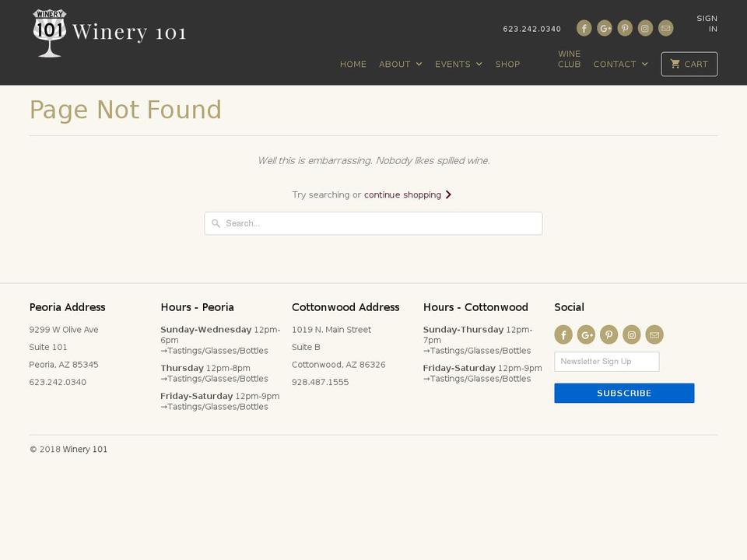Open Google Plus icon in footer Social section
Screen dimensions: 747x560
586,334
